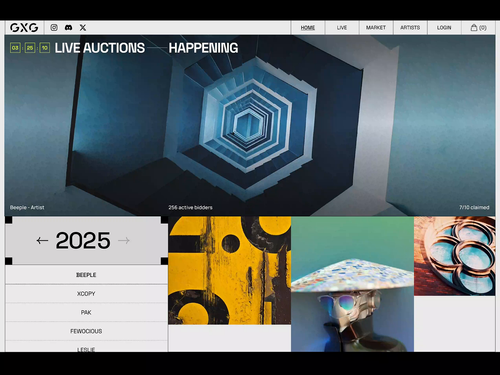The width and height of the screenshot is (500, 375).
Task: Open the Live nav item
Action: coord(342,28)
